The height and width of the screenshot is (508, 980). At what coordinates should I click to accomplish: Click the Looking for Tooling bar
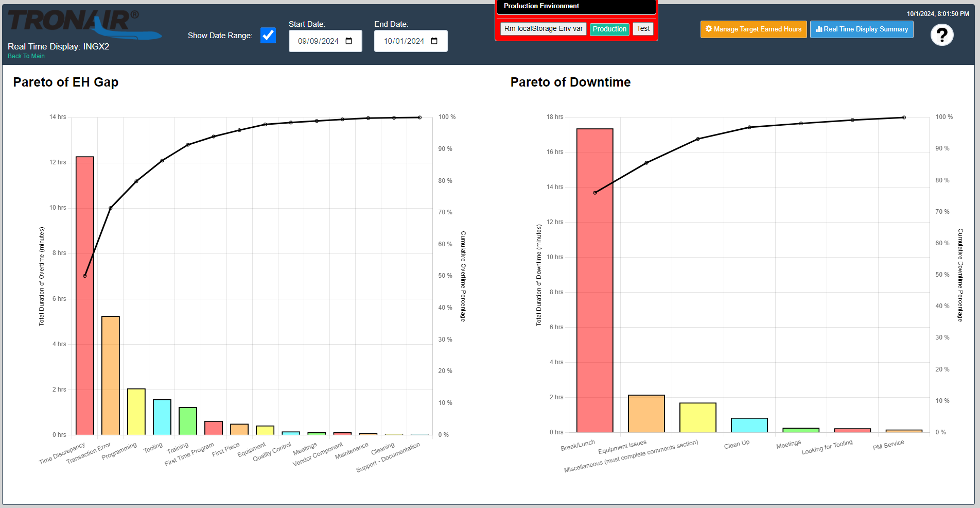(x=852, y=430)
